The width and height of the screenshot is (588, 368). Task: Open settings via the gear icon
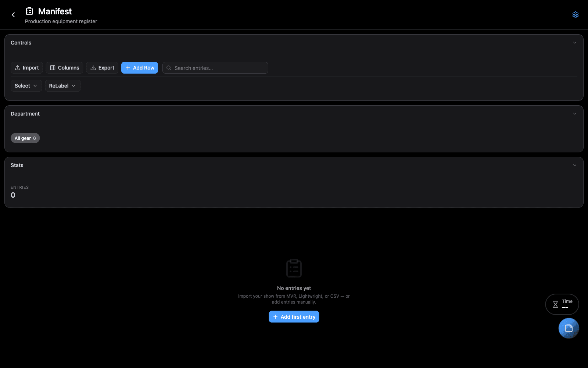(x=576, y=15)
